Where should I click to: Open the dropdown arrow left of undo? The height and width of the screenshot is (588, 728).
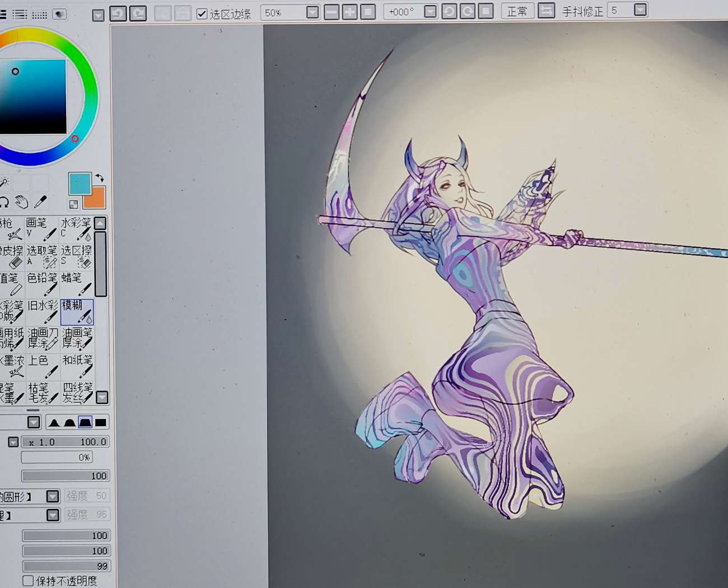coord(98,15)
